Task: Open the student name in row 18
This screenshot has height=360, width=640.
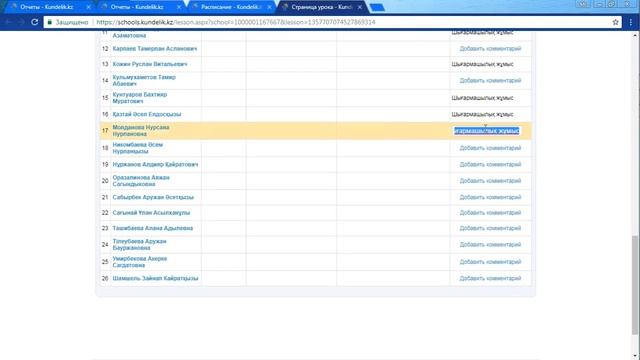Action: pos(138,148)
